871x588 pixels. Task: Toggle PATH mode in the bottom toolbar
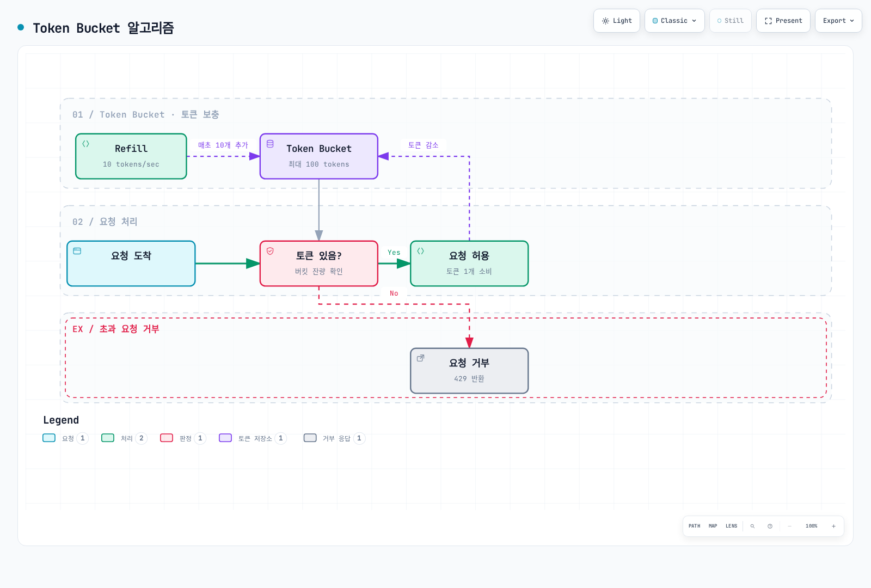pyautogui.click(x=695, y=526)
